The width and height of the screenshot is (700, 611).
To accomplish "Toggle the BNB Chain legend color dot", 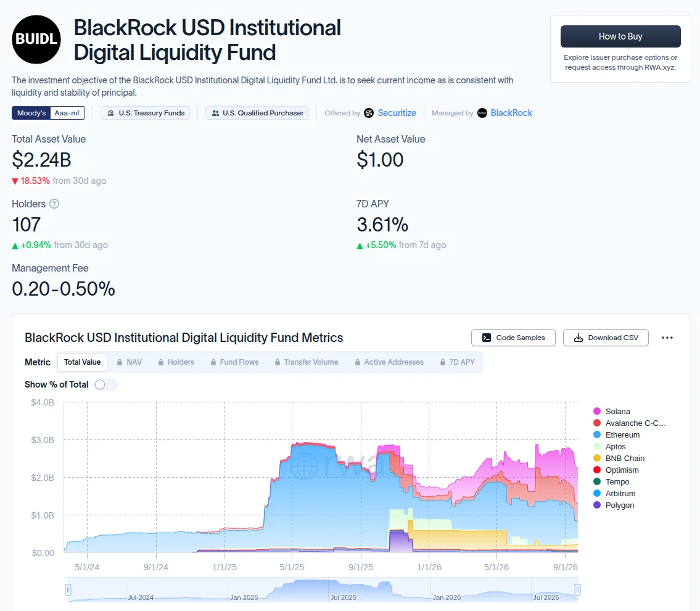I will tap(597, 458).
